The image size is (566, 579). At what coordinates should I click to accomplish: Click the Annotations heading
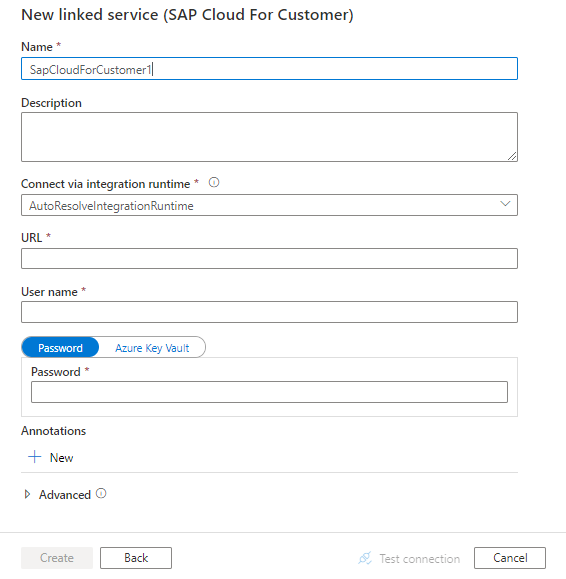tap(54, 431)
